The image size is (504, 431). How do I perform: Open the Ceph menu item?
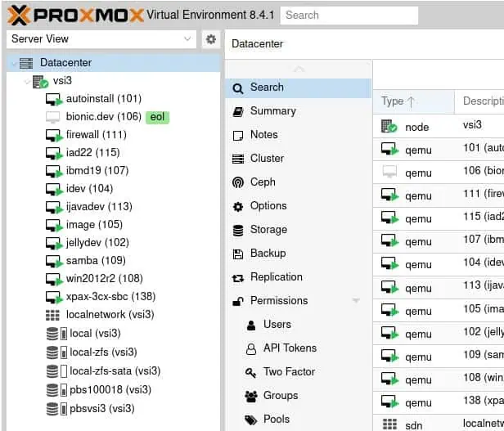click(263, 182)
